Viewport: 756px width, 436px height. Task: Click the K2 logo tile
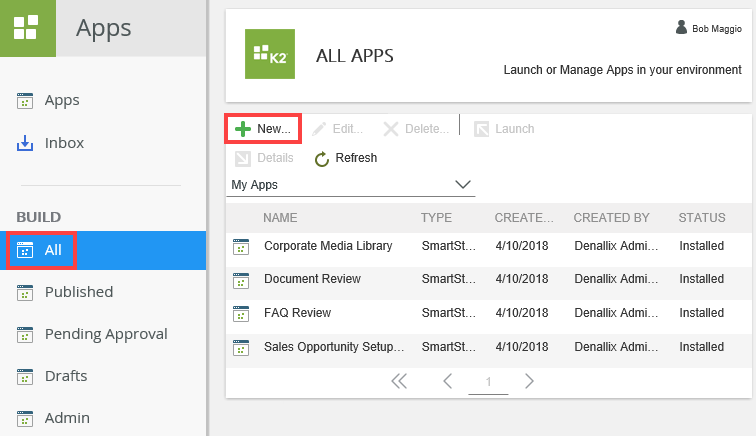(270, 56)
